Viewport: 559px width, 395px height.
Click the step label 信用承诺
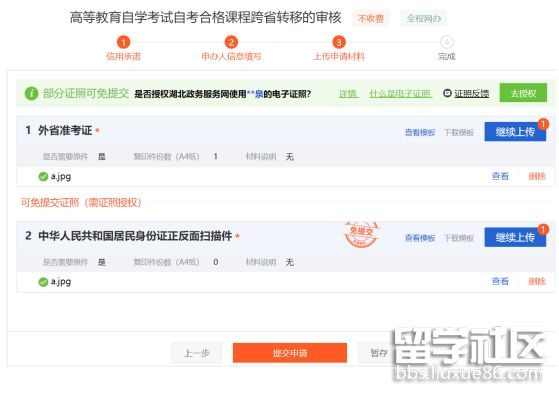123,56
